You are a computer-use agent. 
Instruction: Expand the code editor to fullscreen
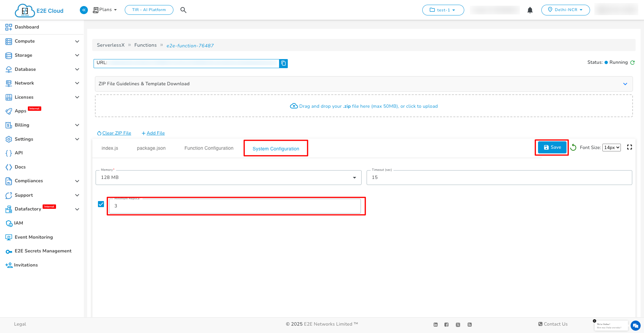tap(630, 147)
